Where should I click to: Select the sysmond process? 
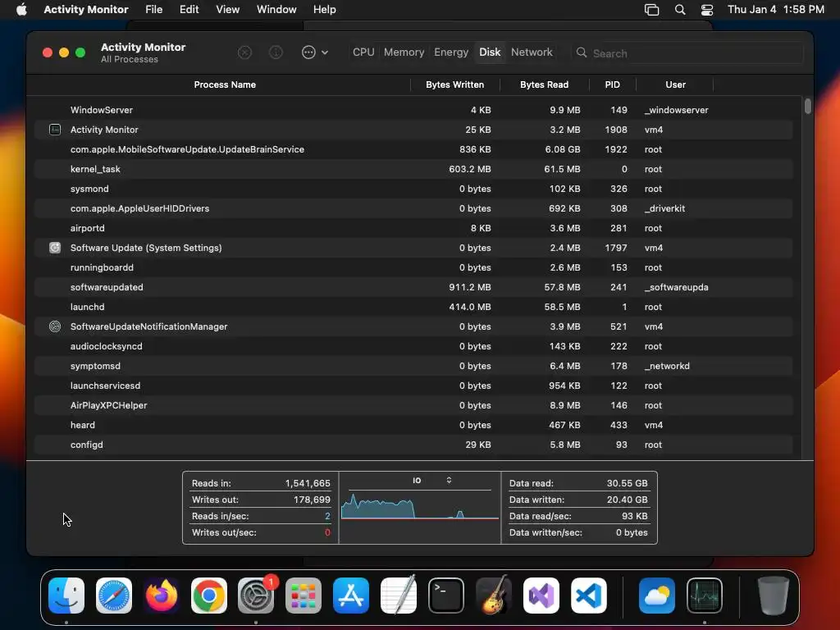[413, 189]
